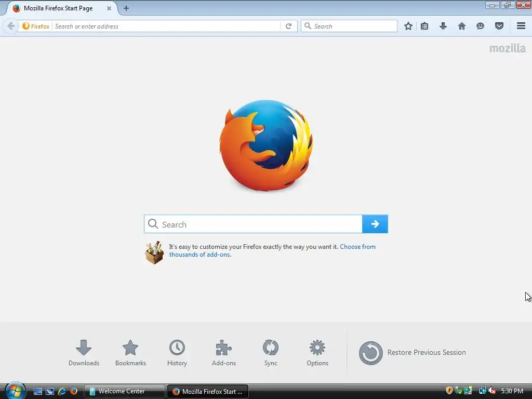Close the Mozilla Firefox Start Page tab
The image size is (532, 399).
coord(109,8)
